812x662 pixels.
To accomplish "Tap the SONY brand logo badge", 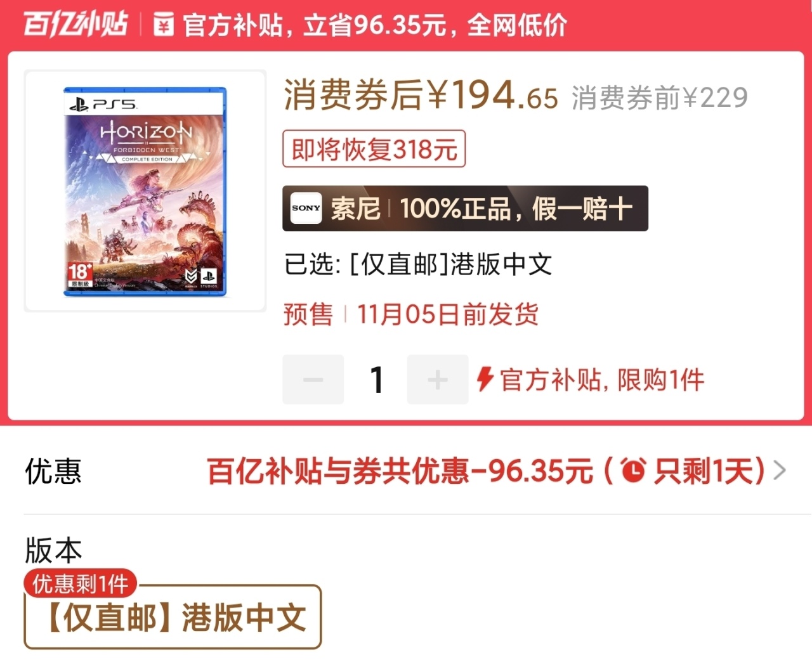I will tap(306, 208).
